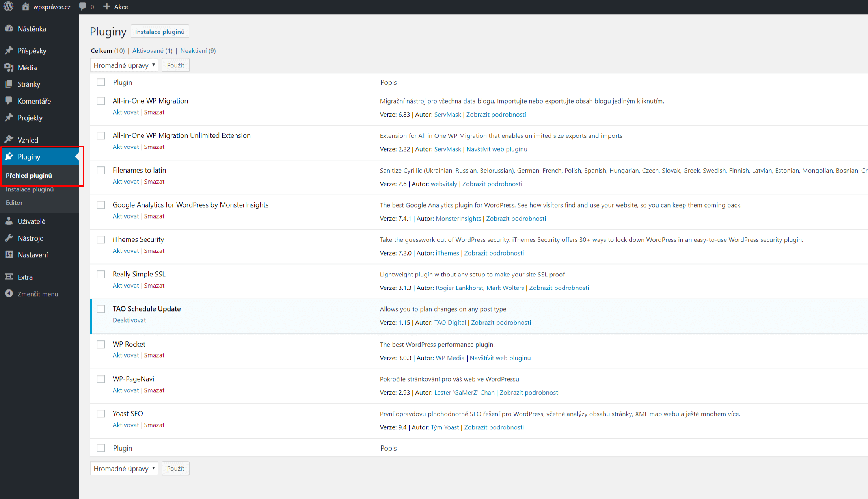Click the Zmenšit menu collapse arrow icon
Viewport: 868px width, 499px height.
tap(9, 294)
